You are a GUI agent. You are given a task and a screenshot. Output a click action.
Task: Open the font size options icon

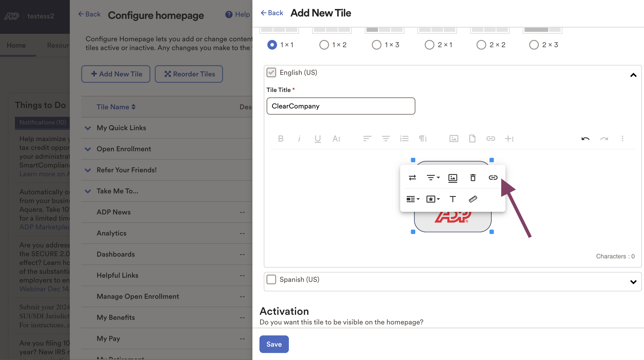(x=336, y=139)
